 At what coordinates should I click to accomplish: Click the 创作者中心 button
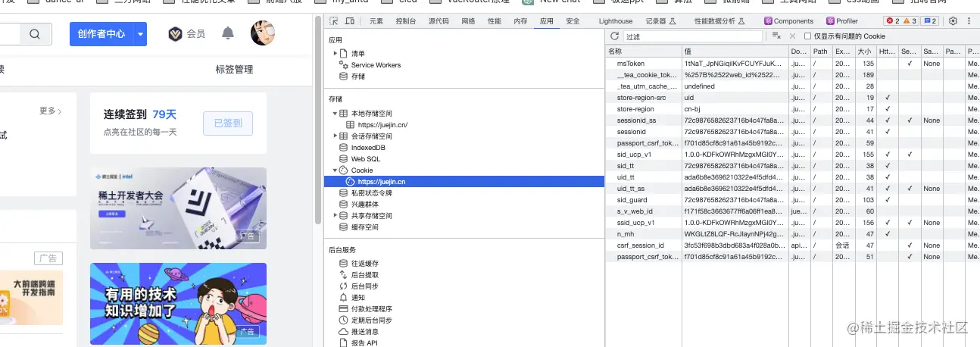point(101,34)
